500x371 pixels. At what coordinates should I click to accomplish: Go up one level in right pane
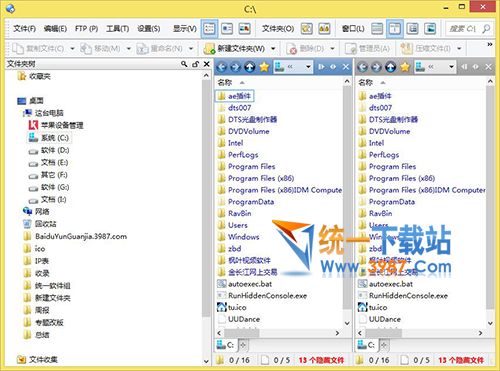[391, 67]
